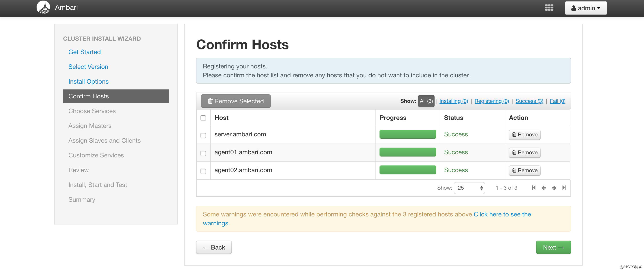Viewport: 644px width, 271px height.
Task: Click the Ambari logo icon
Action: (x=43, y=8)
